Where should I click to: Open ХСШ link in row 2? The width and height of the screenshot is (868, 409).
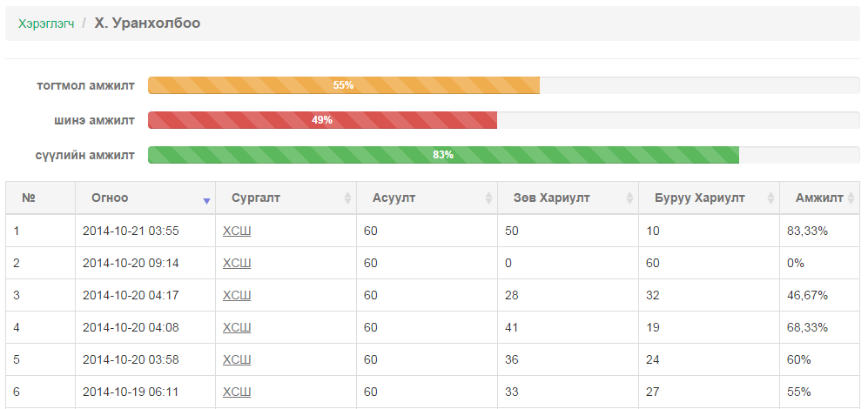[237, 263]
